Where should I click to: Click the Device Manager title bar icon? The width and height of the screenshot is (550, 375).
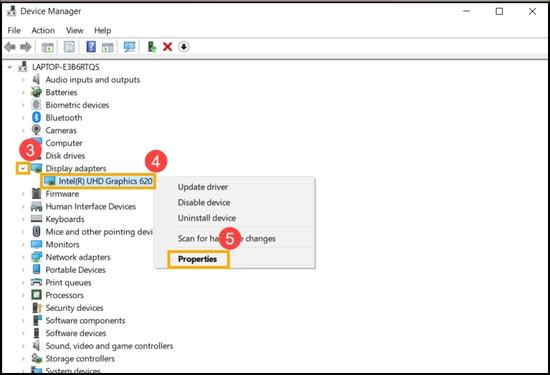[12, 11]
